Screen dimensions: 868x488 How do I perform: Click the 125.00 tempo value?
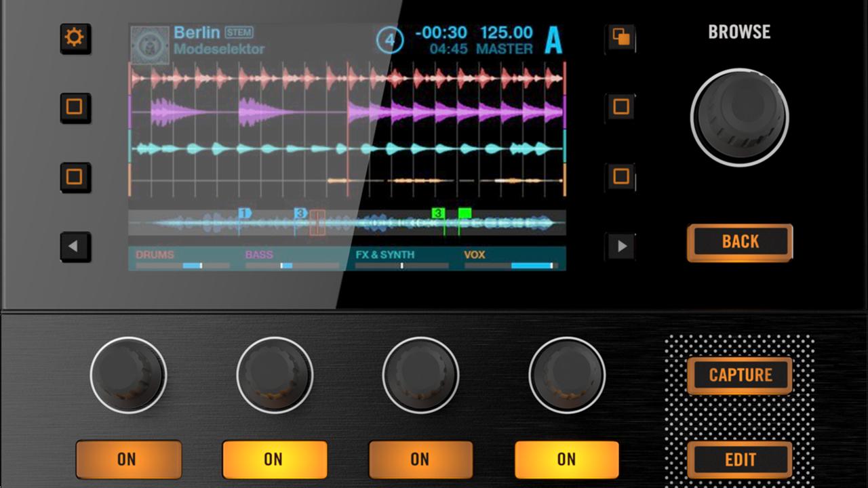click(506, 33)
